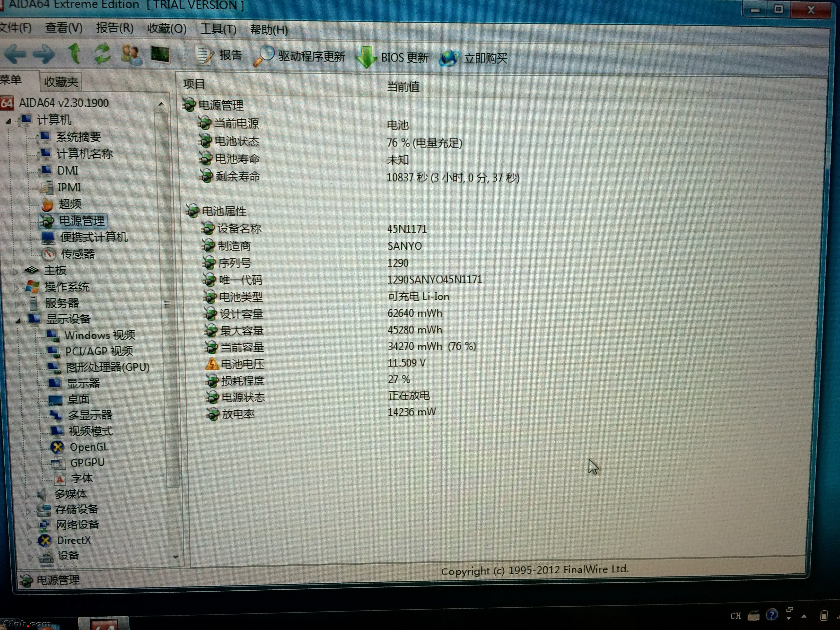Open the users manager toolbar icon
The image size is (840, 630).
(x=132, y=55)
